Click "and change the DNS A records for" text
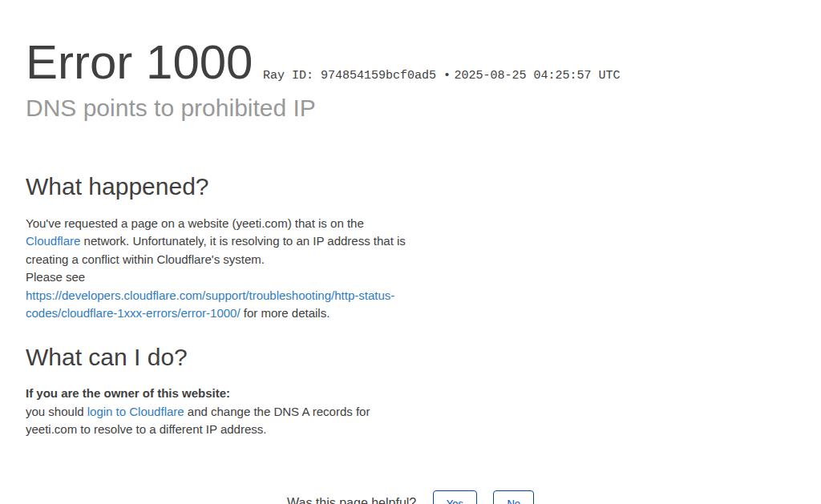Screen dimensions: 821x504 pos(278,412)
